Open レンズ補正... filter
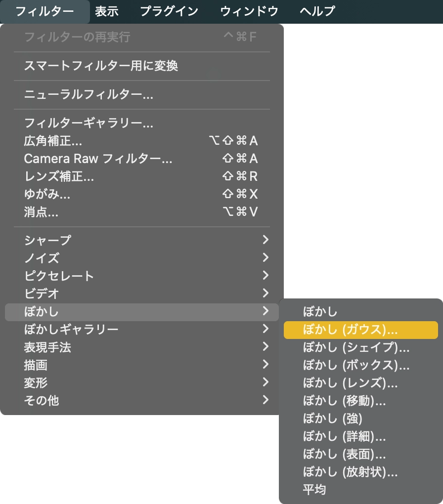This screenshot has width=443, height=504. tap(59, 176)
